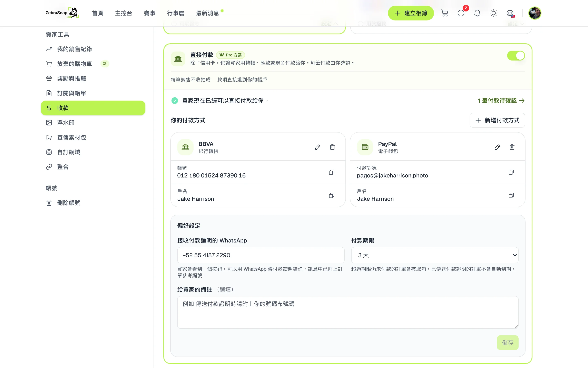
Task: Copy the PayPal email pagos@jakeharrison.photo
Action: coord(511,172)
